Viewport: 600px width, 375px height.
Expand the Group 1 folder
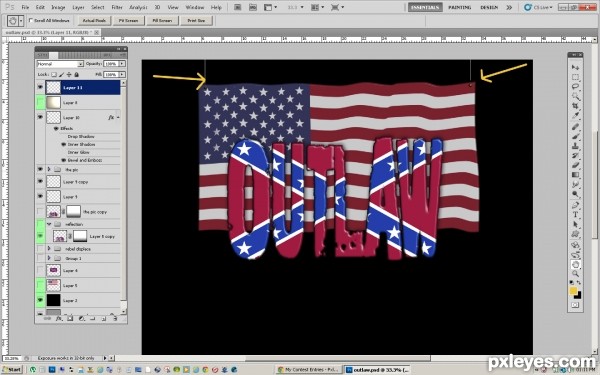49,258
